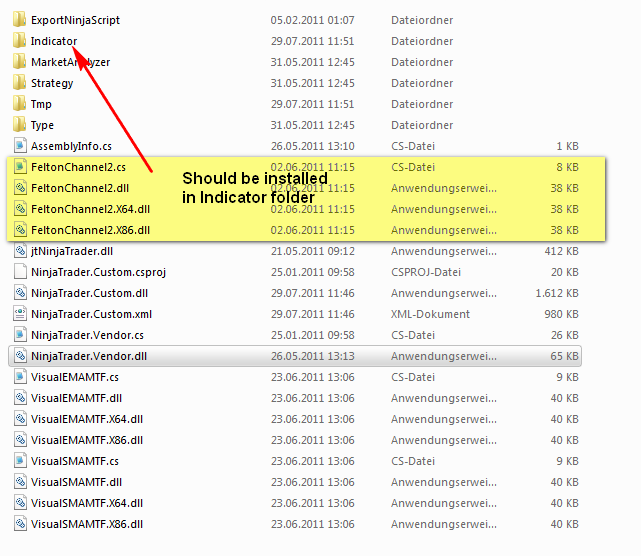Select the VisualEMAMTF.cs file name
Viewport: 641px width, 556px height.
point(75,377)
